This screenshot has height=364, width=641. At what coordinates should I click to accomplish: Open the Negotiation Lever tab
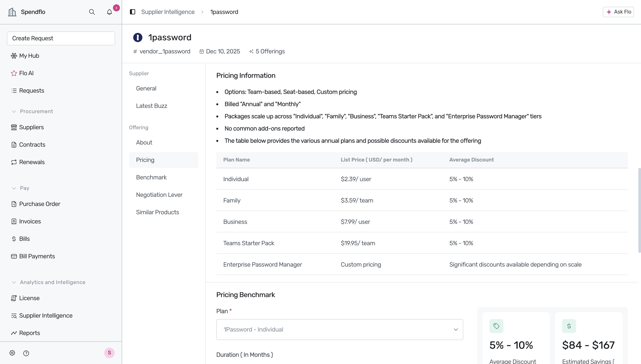click(159, 195)
